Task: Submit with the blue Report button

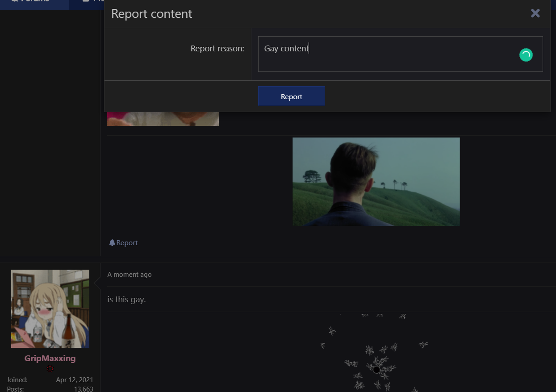Action: [291, 96]
